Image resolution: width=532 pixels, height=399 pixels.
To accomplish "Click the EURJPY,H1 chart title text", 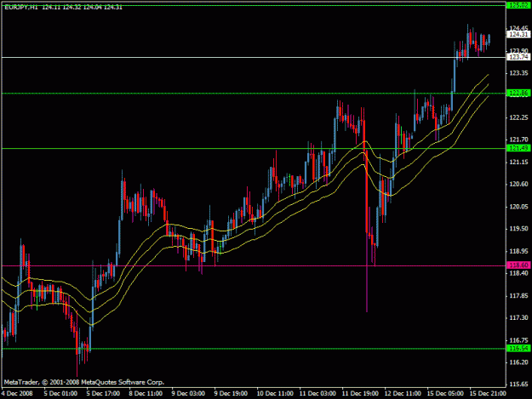I will click(x=21, y=7).
